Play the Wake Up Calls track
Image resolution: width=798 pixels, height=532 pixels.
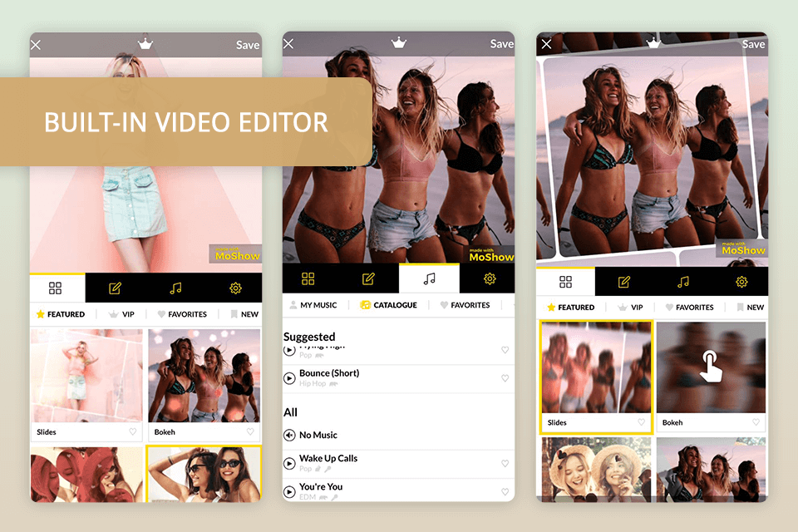click(289, 463)
